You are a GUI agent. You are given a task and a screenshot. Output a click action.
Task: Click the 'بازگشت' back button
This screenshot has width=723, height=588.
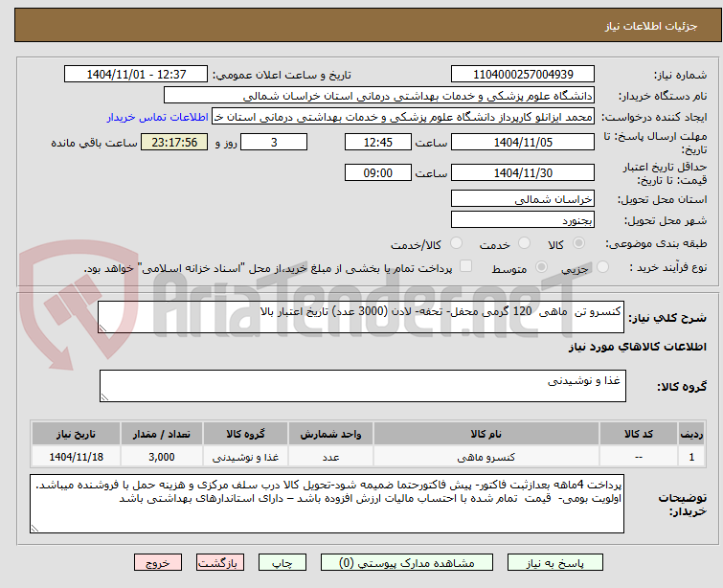tap(220, 563)
